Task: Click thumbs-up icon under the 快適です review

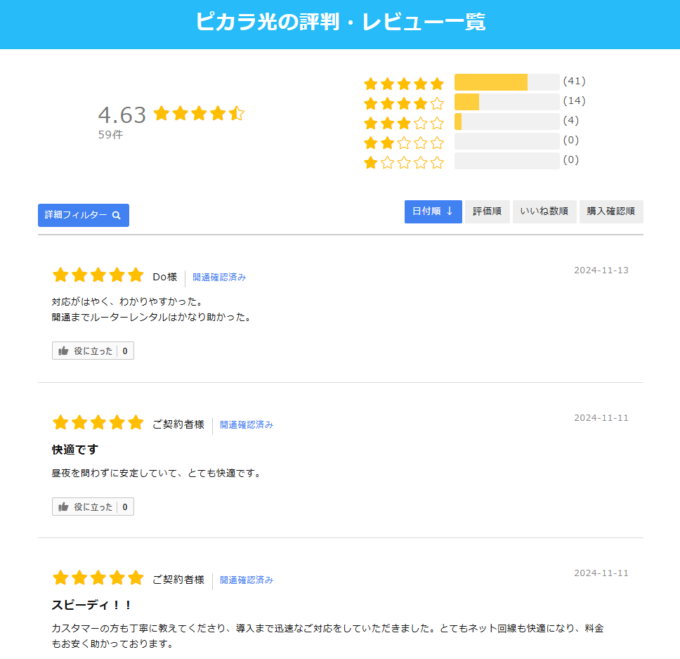Action: pos(64,506)
